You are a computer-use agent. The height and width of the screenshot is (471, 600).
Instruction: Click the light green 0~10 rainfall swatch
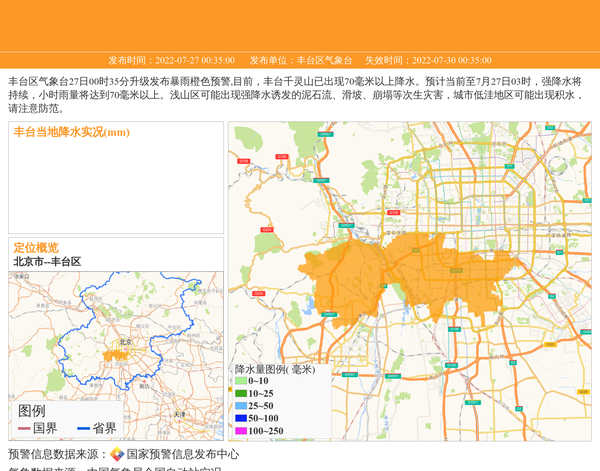pyautogui.click(x=241, y=381)
